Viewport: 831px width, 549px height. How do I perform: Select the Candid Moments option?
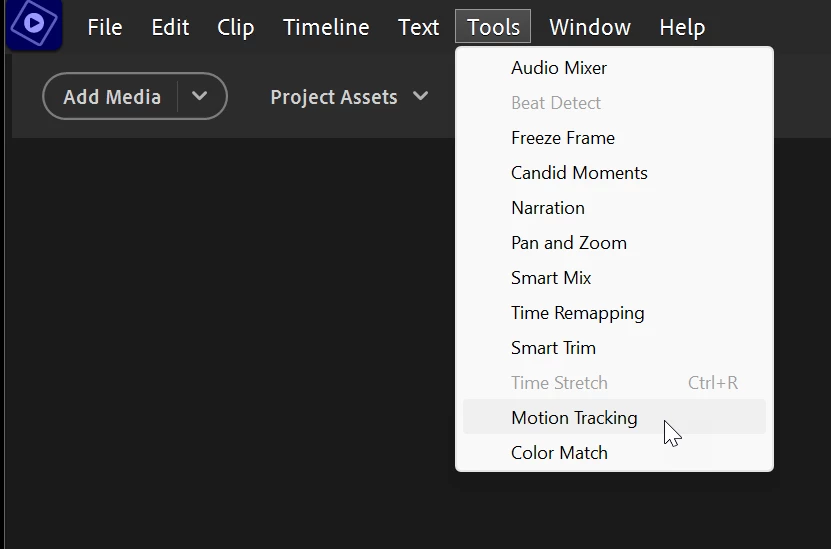(579, 173)
